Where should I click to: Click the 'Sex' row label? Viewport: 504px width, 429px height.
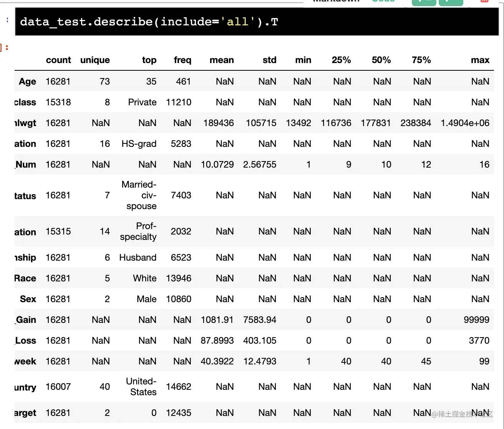[28, 299]
